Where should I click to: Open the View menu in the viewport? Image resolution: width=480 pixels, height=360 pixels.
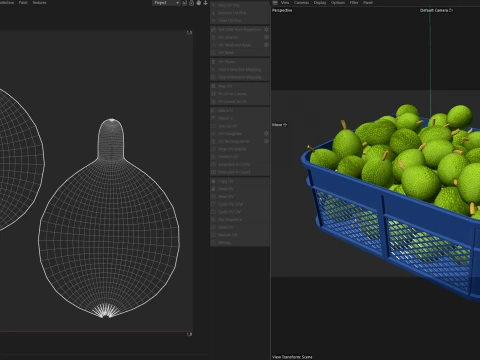pyautogui.click(x=285, y=3)
